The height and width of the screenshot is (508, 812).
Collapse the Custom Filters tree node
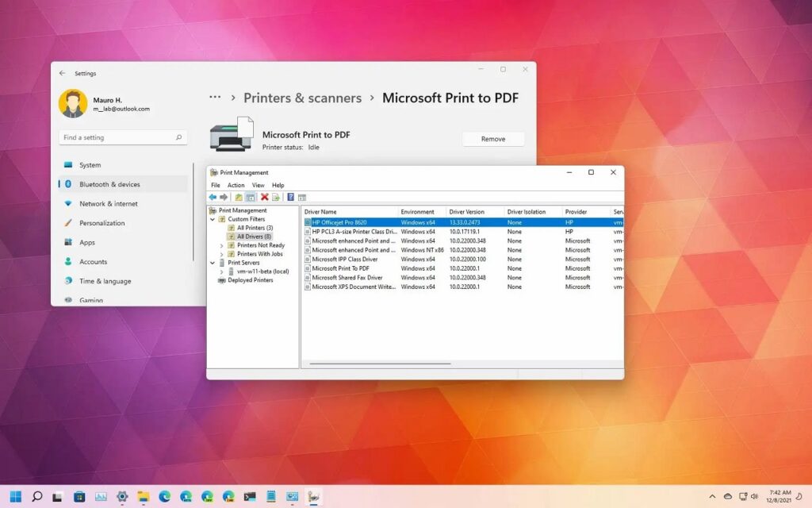(213, 219)
